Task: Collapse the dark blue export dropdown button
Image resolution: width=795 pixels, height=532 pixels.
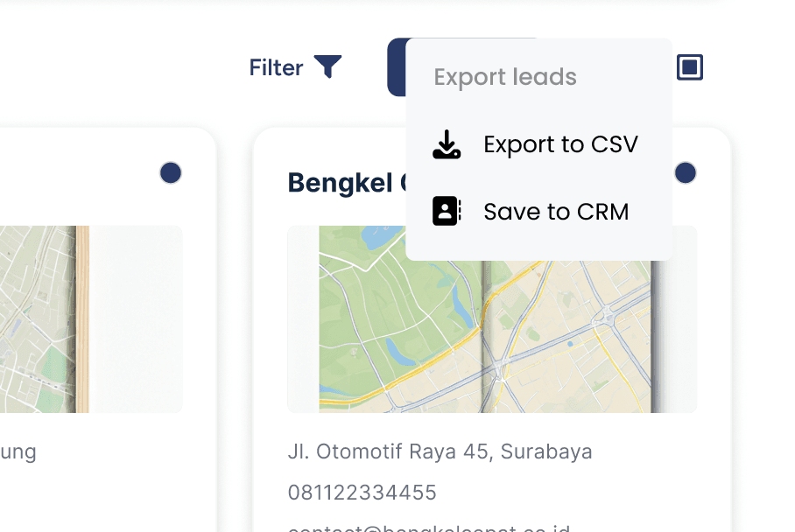Action: [397, 67]
